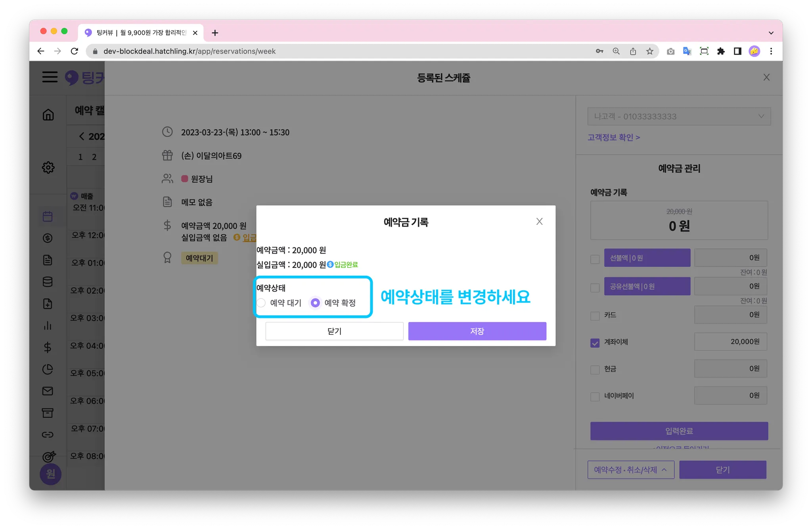Expand 예약수정·취소/삭제 menu button
Viewport: 812px width, 529px height.
(630, 470)
